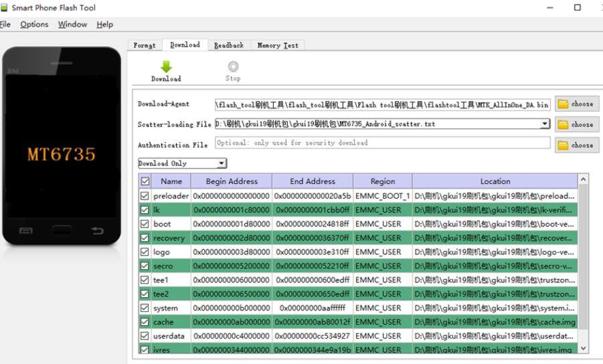The width and height of the screenshot is (603, 364).
Task: Choose a Scatter-loading file
Action: pos(577,124)
